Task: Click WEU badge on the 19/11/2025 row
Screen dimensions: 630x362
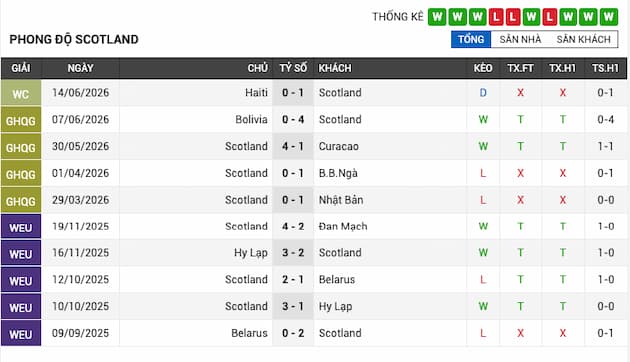Action: [21, 227]
